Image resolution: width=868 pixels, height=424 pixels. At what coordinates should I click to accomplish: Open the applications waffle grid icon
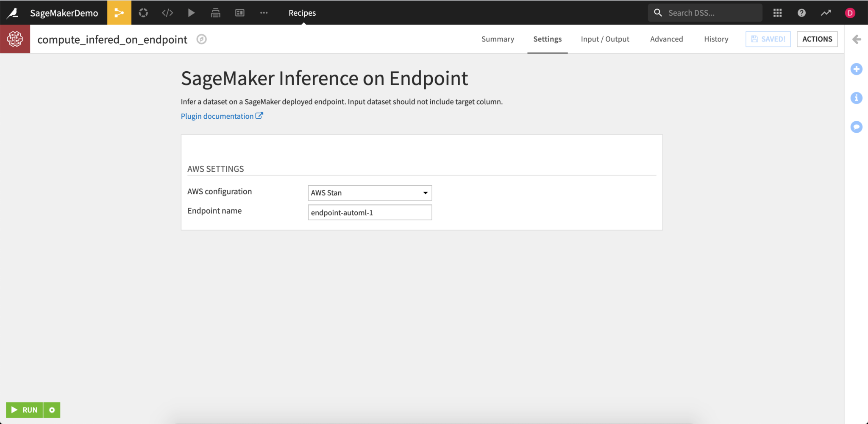click(778, 12)
